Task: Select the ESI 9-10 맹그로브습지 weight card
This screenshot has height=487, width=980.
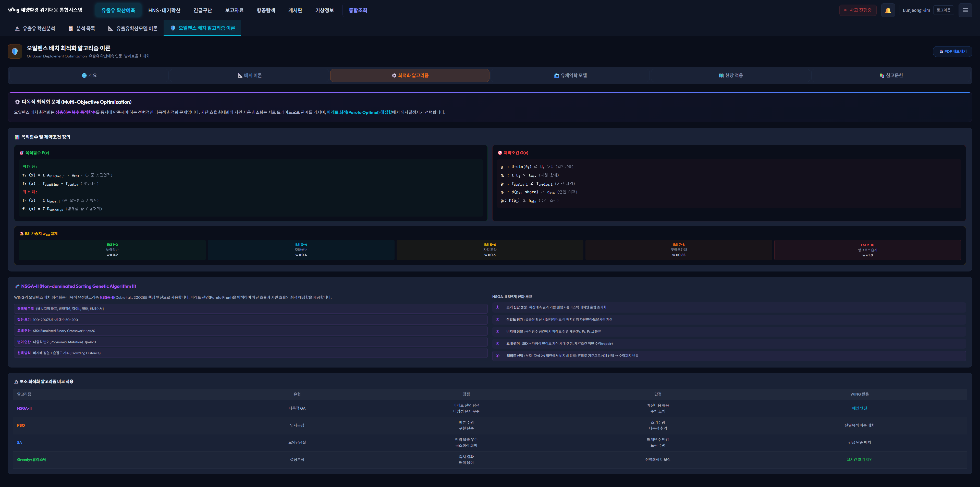Action: 867,250
